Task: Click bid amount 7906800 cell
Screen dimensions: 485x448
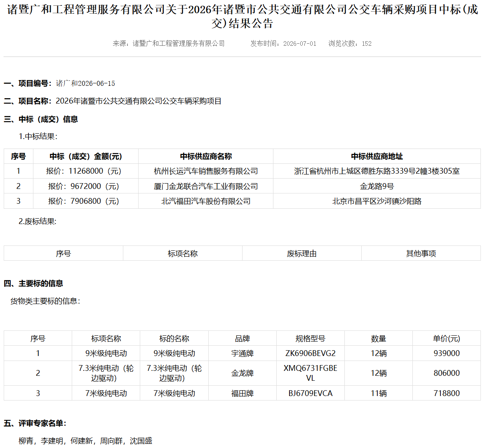Action: 86,201
